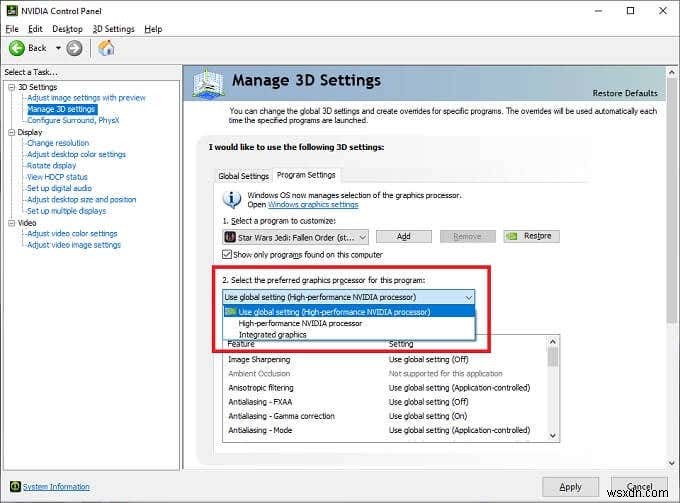
Task: Open Rotate display task
Action: 51,166
